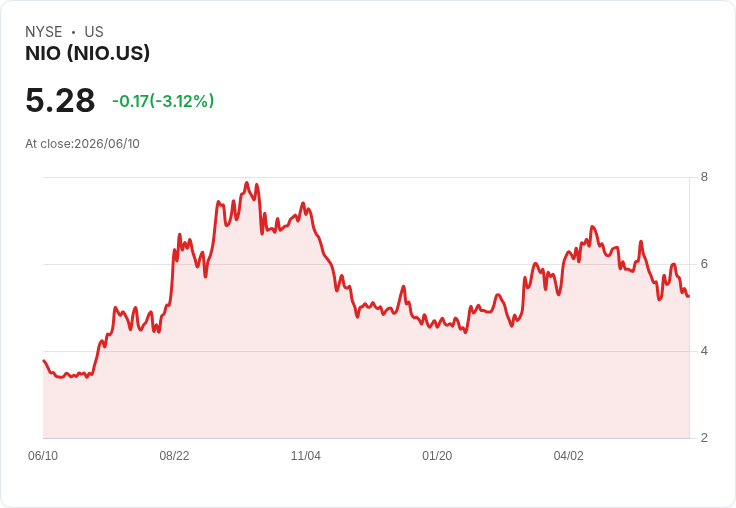Click the rightmost end of the price line

coord(688,296)
